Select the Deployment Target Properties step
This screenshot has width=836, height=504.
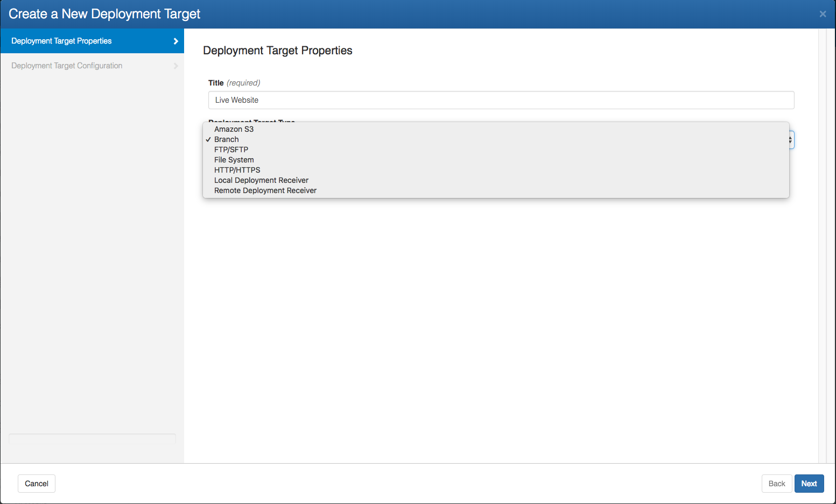pyautogui.click(x=61, y=41)
